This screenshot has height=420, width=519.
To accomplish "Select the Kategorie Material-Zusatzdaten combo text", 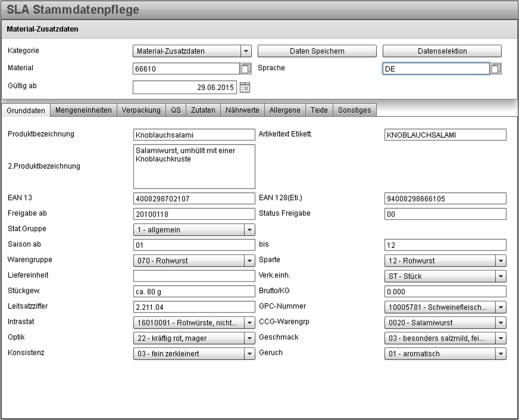I will [x=171, y=51].
